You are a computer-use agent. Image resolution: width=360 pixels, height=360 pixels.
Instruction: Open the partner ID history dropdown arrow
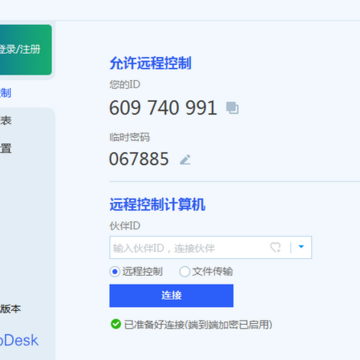coord(301,247)
